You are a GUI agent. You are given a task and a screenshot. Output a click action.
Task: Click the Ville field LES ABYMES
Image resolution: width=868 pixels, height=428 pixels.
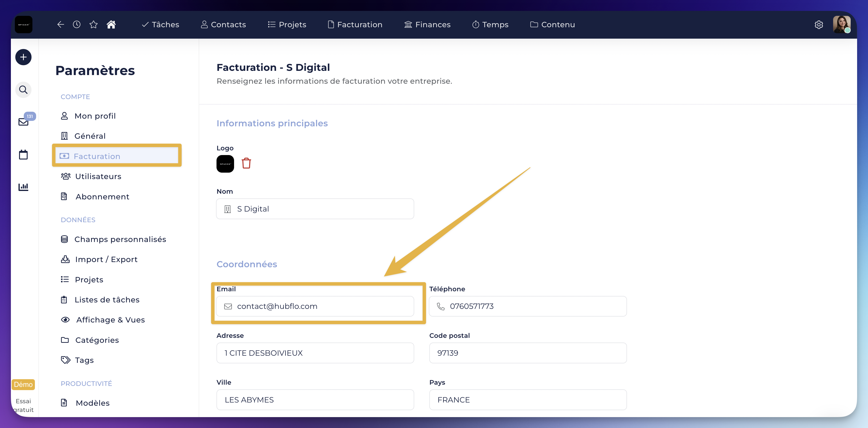[x=315, y=400]
